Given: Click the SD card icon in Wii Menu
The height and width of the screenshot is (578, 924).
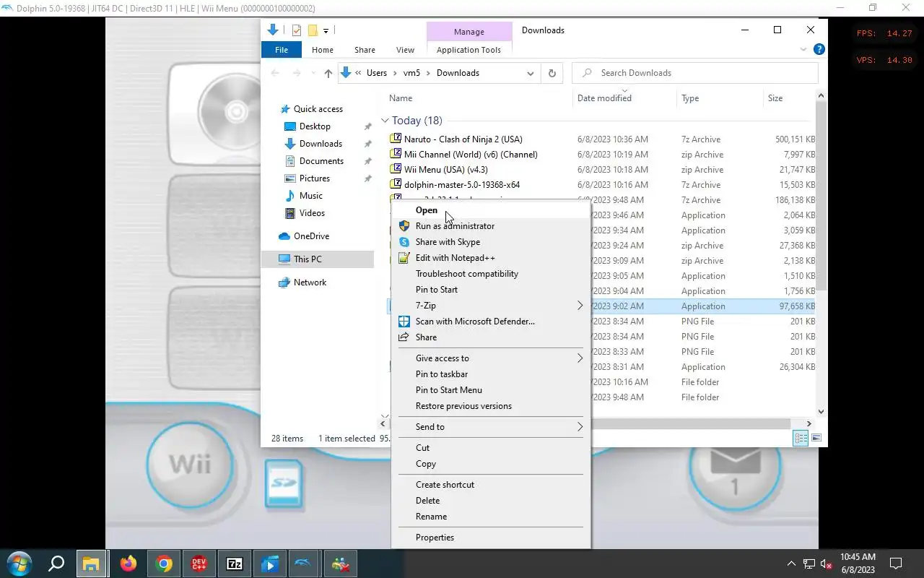Looking at the screenshot, I should point(283,483).
